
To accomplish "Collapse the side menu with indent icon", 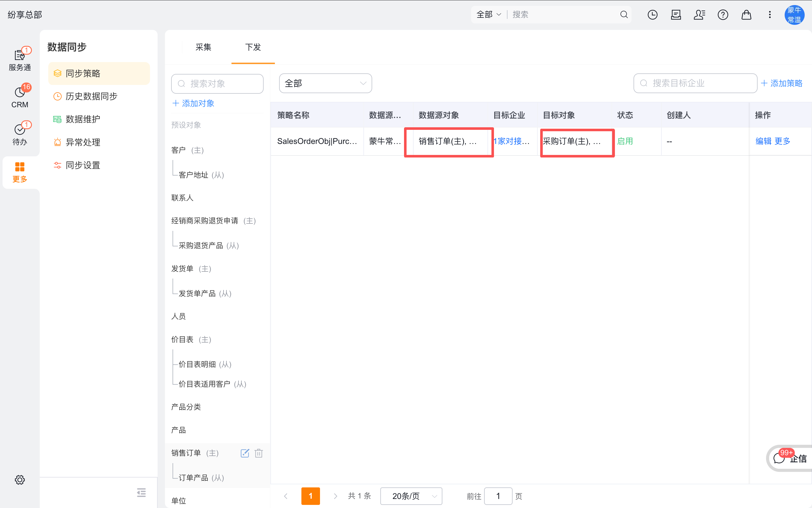I will click(x=141, y=492).
